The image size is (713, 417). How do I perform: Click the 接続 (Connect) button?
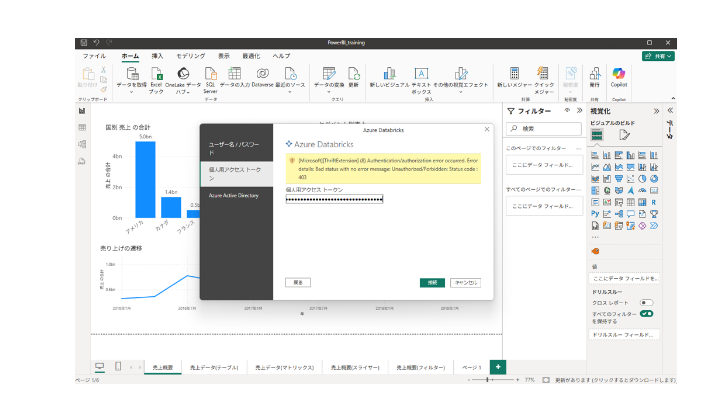432,282
